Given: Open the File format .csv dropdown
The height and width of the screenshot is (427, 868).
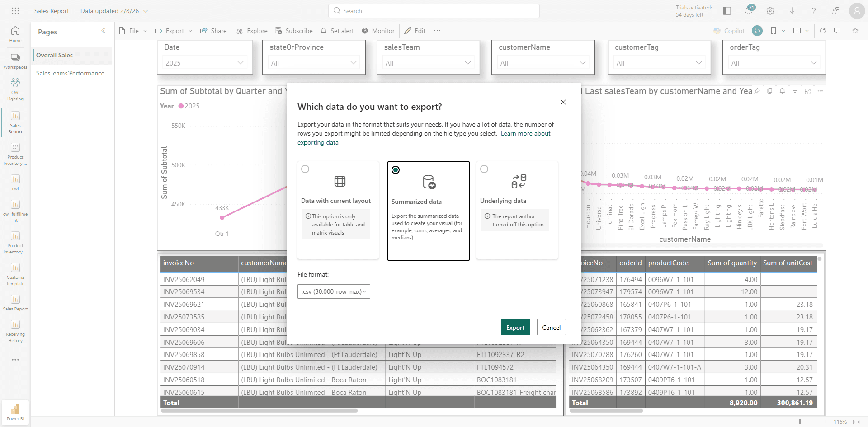Looking at the screenshot, I should click(334, 291).
